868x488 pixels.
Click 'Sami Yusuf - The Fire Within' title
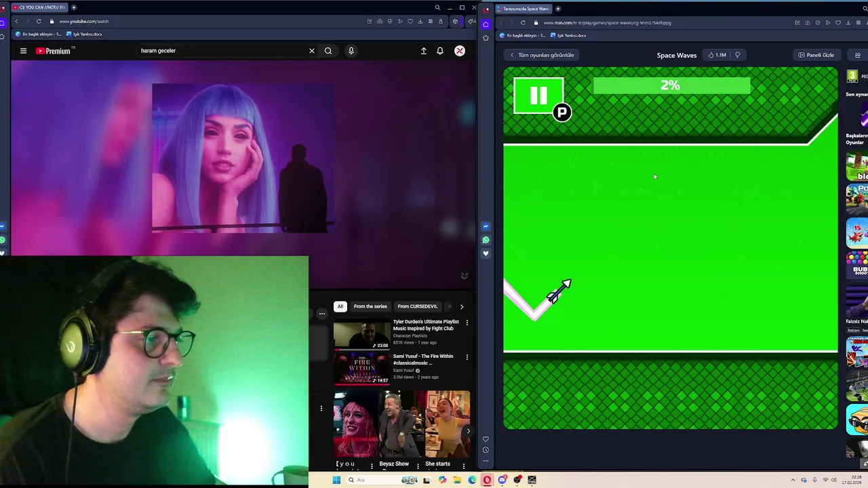(x=423, y=359)
